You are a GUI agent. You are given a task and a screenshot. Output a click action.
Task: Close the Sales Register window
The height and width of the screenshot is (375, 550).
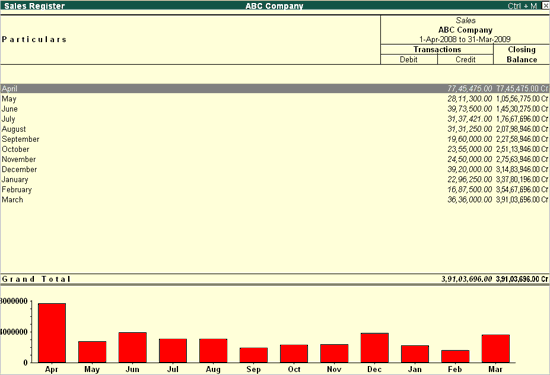(x=546, y=6)
